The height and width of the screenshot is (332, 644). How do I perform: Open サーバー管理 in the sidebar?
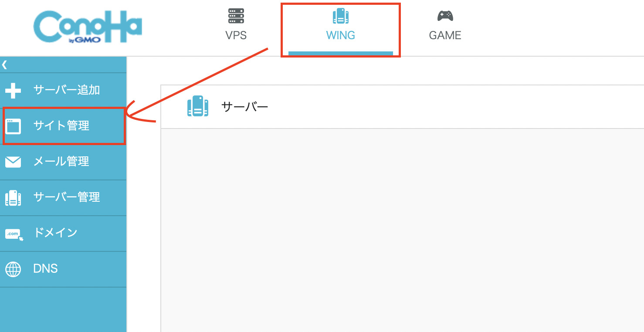[x=63, y=198]
